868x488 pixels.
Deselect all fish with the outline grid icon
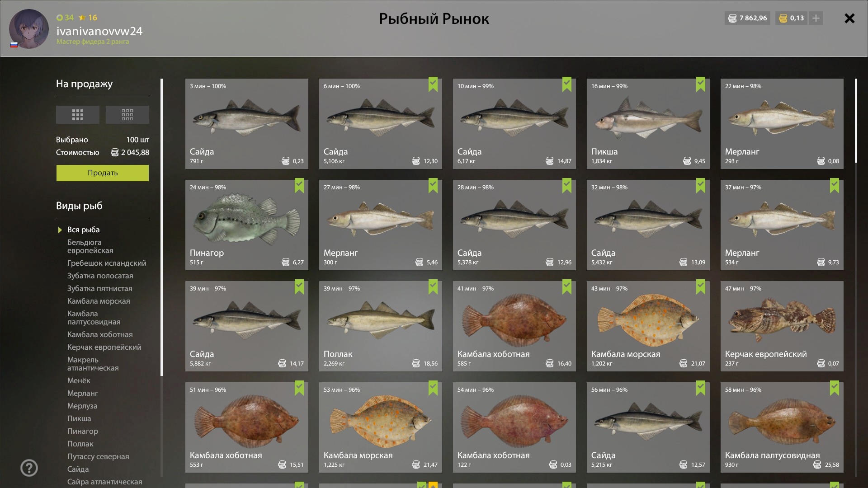(x=127, y=115)
